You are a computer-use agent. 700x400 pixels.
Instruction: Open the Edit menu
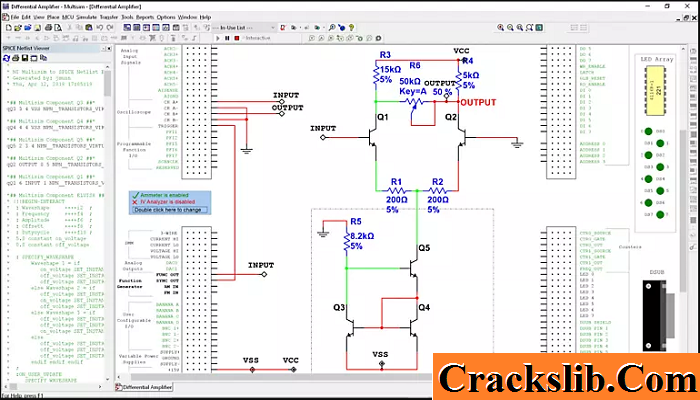click(26, 17)
